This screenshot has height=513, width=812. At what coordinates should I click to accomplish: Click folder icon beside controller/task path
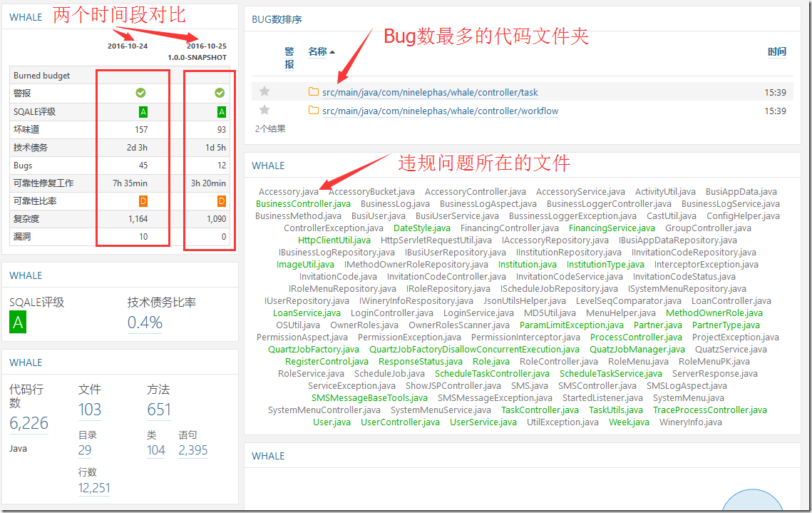[x=313, y=92]
